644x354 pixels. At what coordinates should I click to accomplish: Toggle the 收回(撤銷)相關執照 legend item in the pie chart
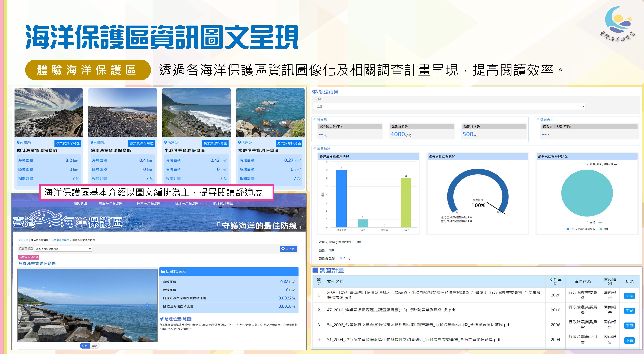pos(581,229)
